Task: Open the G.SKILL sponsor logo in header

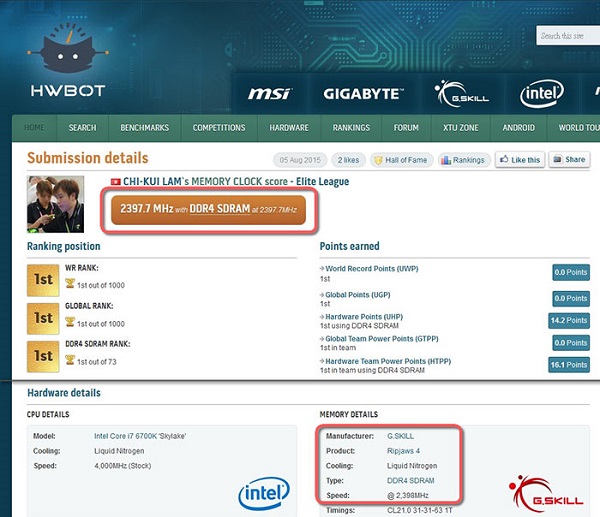Action: pyautogui.click(x=462, y=94)
